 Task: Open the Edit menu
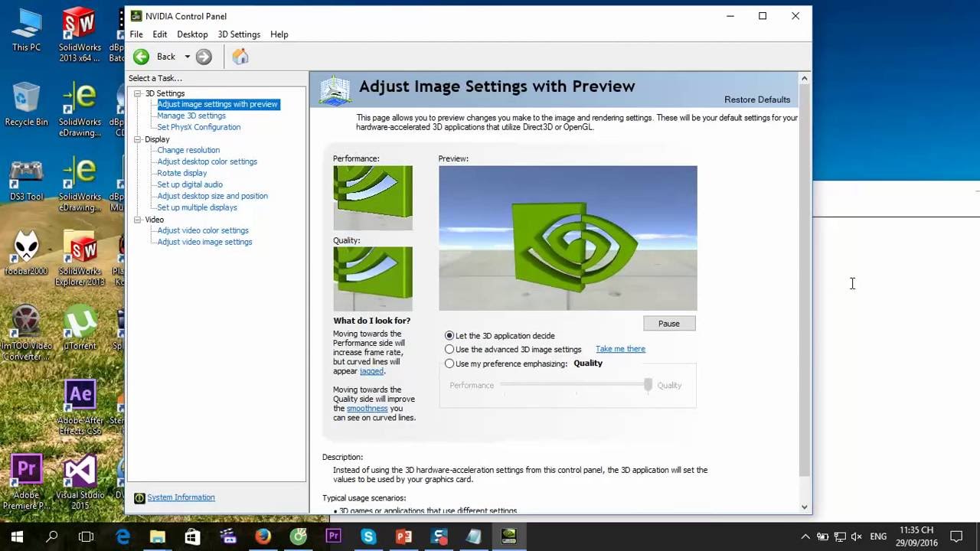(159, 34)
